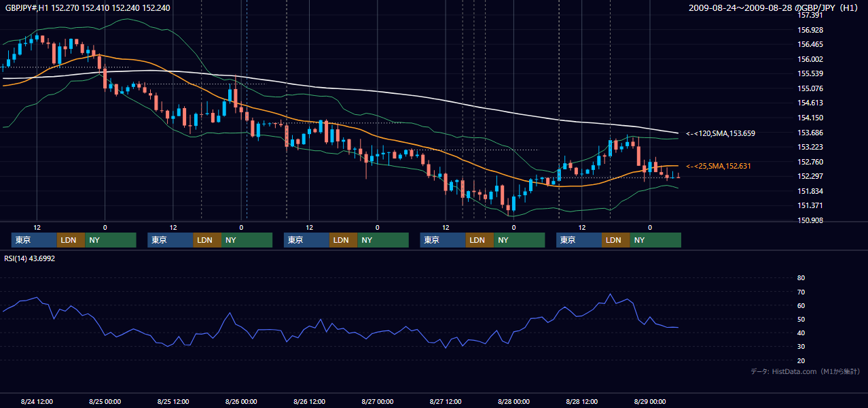Click the RSI(14) 43.6992 indicator label
This screenshot has height=408, width=868.
coord(30,258)
